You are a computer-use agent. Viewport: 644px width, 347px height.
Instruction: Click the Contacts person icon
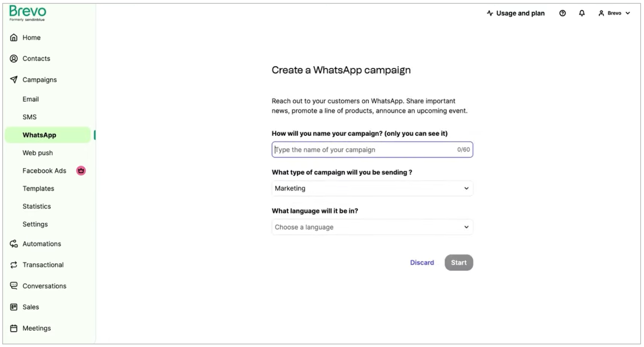[14, 58]
